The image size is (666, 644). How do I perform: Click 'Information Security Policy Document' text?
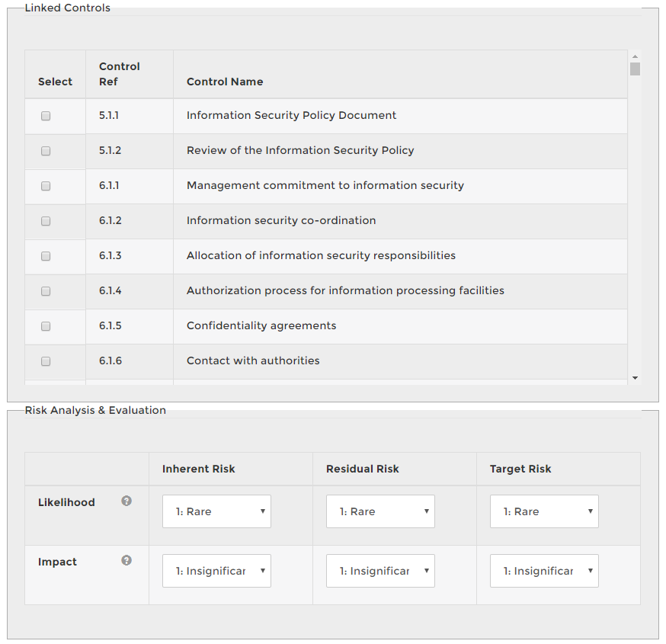point(291,115)
